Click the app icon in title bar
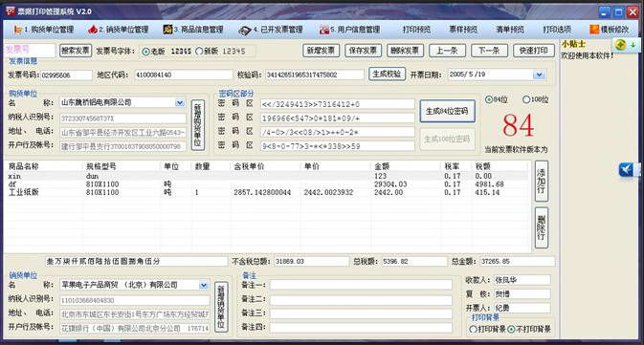The width and height of the screenshot is (644, 345). (10, 11)
